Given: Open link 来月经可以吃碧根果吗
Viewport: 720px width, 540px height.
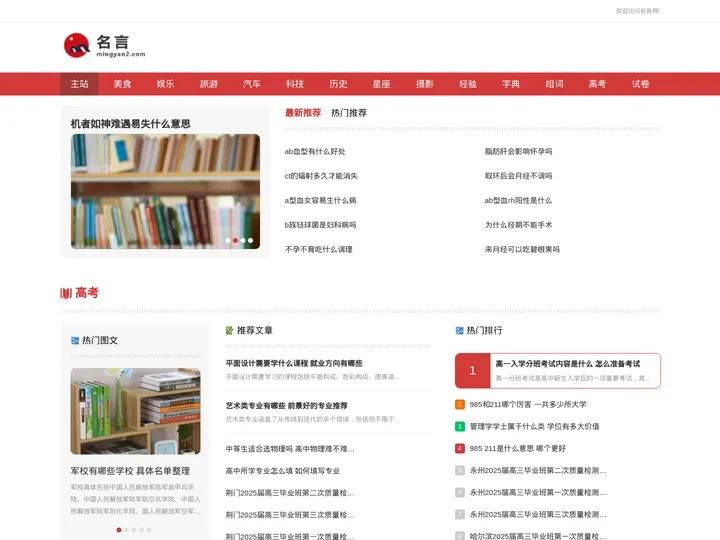Looking at the screenshot, I should (522, 249).
